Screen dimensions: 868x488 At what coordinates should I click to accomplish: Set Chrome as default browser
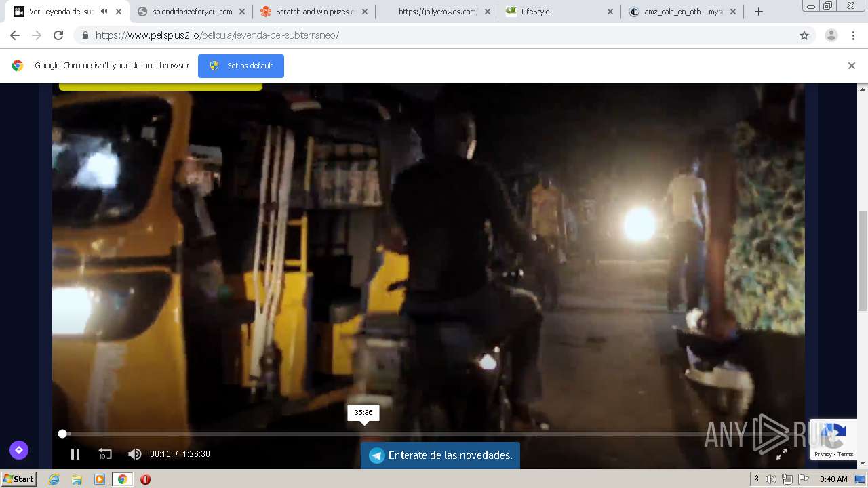(241, 66)
